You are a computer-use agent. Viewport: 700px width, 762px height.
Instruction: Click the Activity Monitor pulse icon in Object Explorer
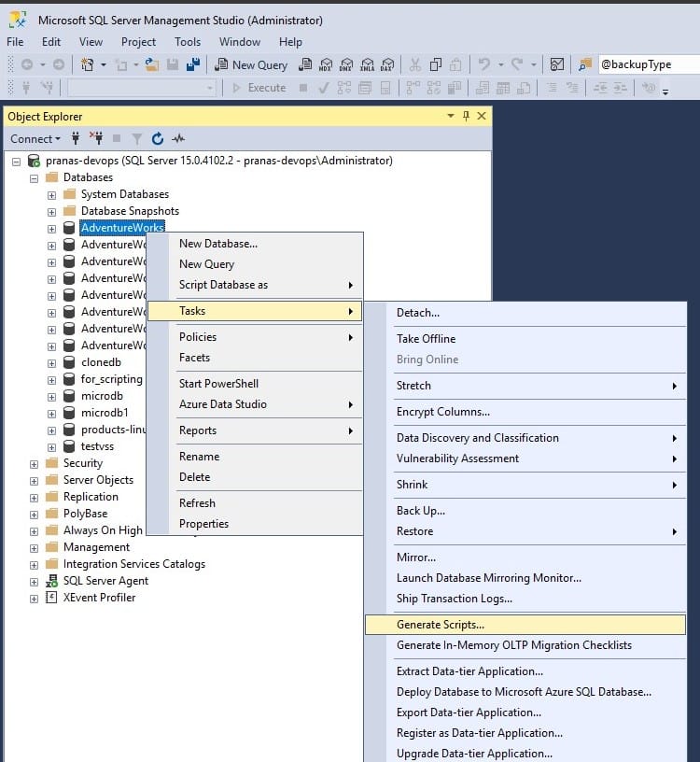[178, 139]
